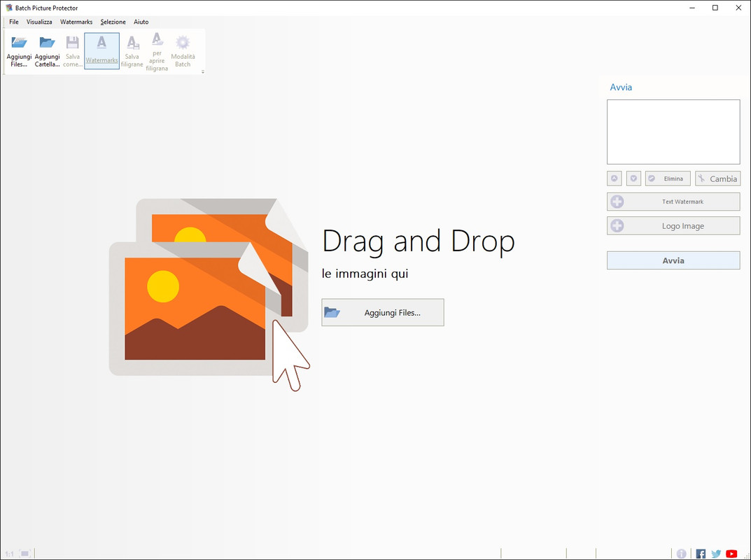Switch to Modalità Batch in the toolbar
The width and height of the screenshot is (751, 560).
pos(183,51)
